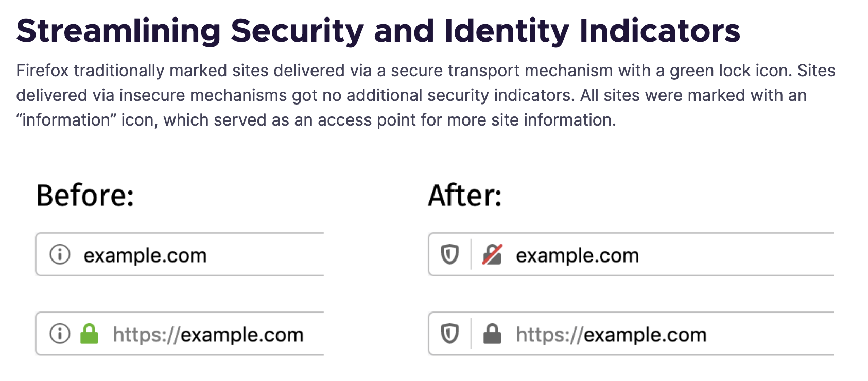This screenshot has width=868, height=381.
Task: Click the "After:" label
Action: (465, 196)
